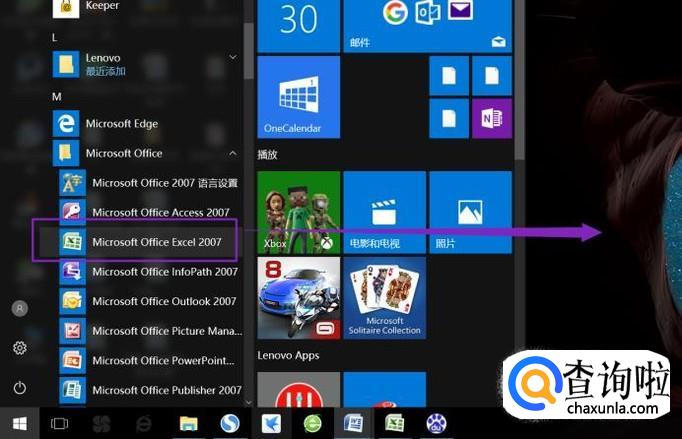The width and height of the screenshot is (682, 439).
Task: Click the Windows Start button
Action: (20, 423)
